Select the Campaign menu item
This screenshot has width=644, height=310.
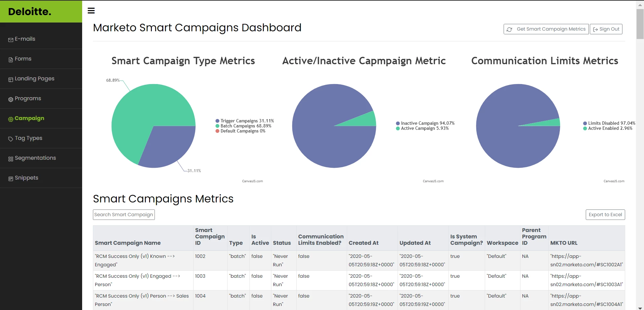41,118
